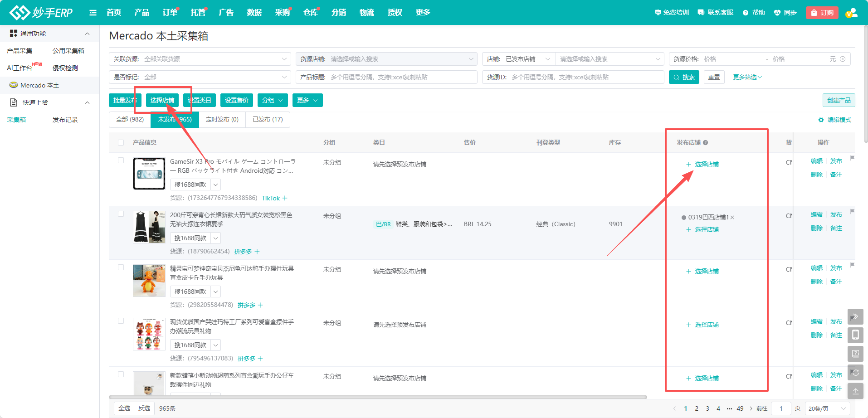Screen dimensions: 868x418
Task: Expand the 分组 dropdown
Action: (x=272, y=100)
